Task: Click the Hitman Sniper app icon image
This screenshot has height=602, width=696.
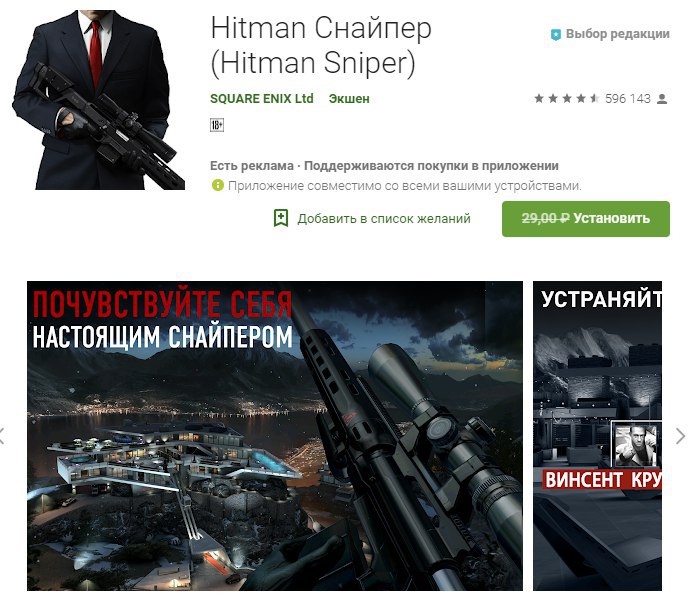Action: (98, 100)
